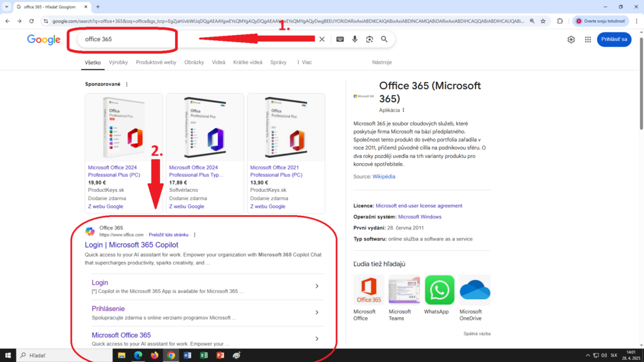The image size is (644, 362).
Task: Open the WhatsApp related search thumbnail
Action: pos(439,291)
